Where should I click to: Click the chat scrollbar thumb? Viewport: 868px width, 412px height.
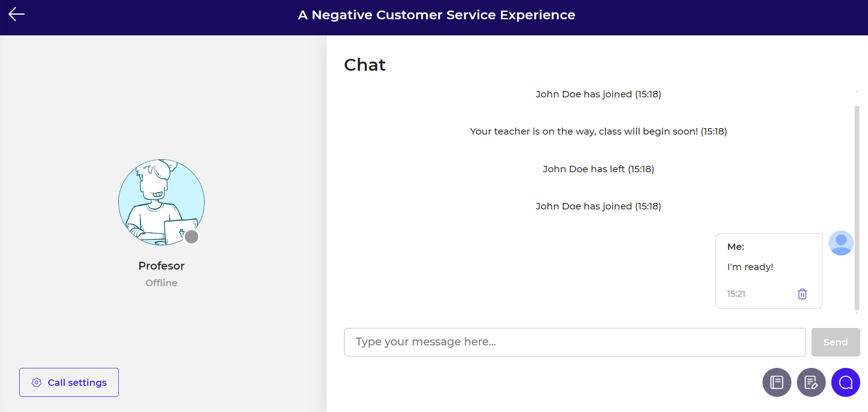pyautogui.click(x=857, y=207)
